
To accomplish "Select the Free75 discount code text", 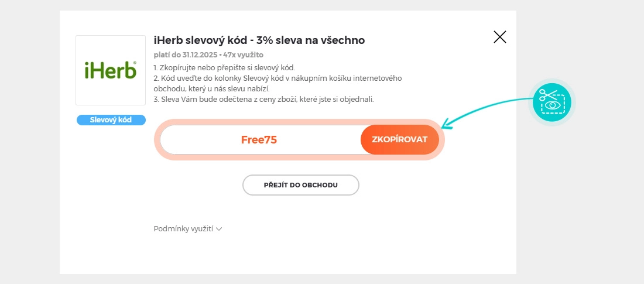I will (x=259, y=140).
